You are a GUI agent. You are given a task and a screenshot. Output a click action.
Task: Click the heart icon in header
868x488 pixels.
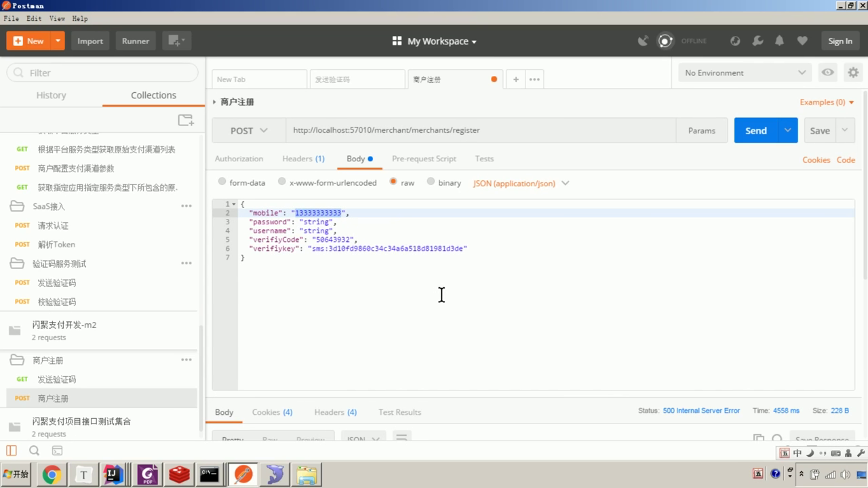[x=802, y=41]
